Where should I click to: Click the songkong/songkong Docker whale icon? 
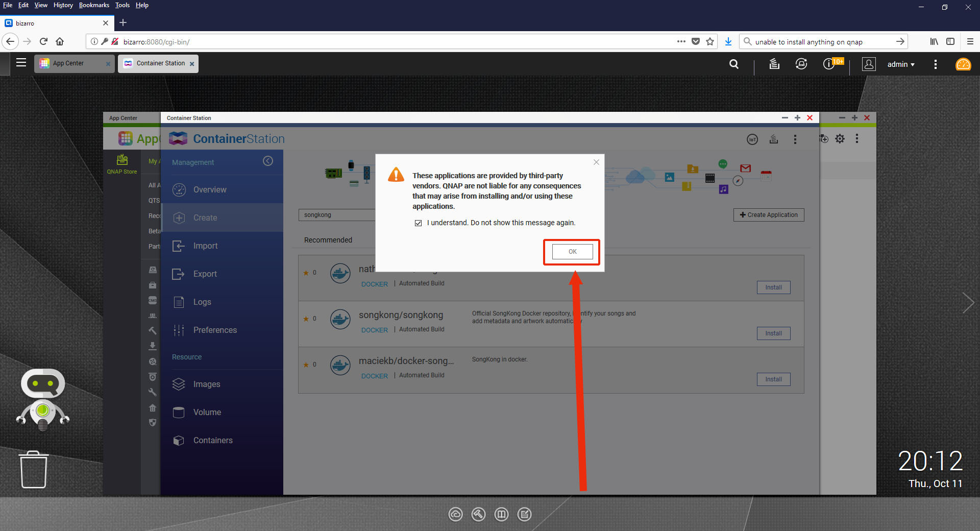(x=340, y=319)
